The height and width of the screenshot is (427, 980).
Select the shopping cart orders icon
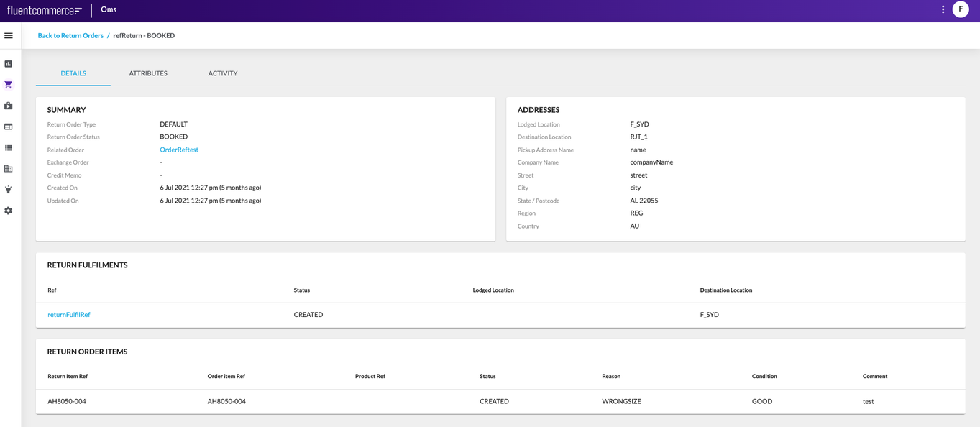tap(9, 85)
